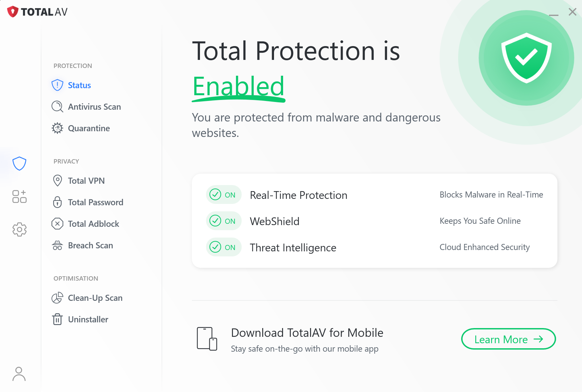Toggle Threat Intelligence ON switch

click(x=224, y=247)
